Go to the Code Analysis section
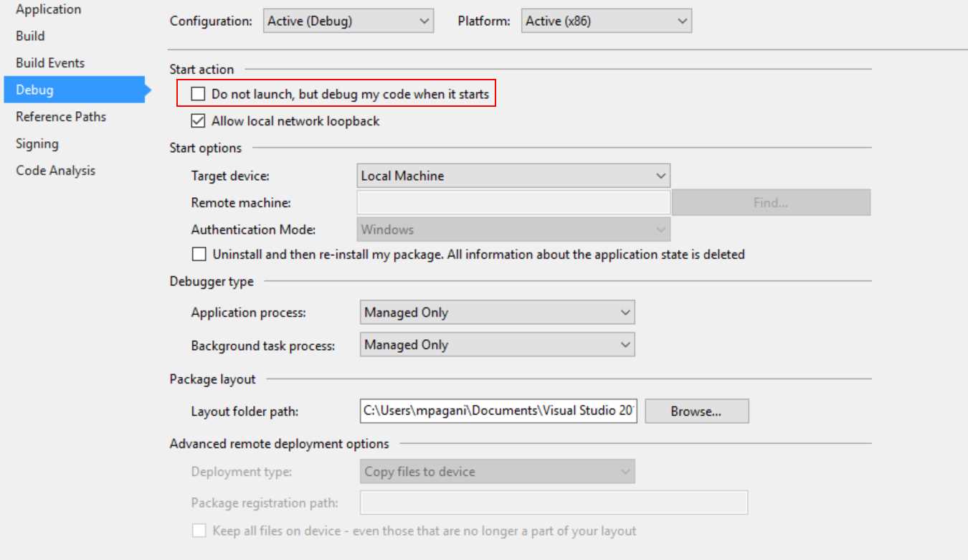 coord(55,170)
